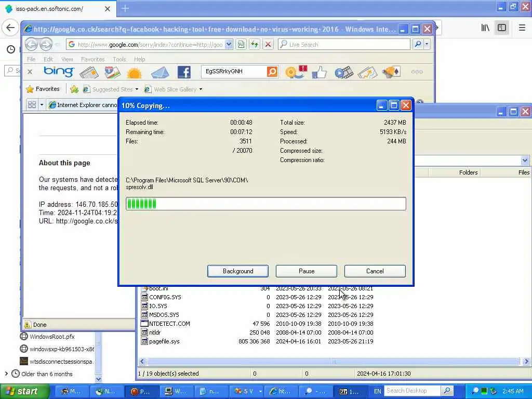Select the pagefile.sys file row

click(258, 341)
